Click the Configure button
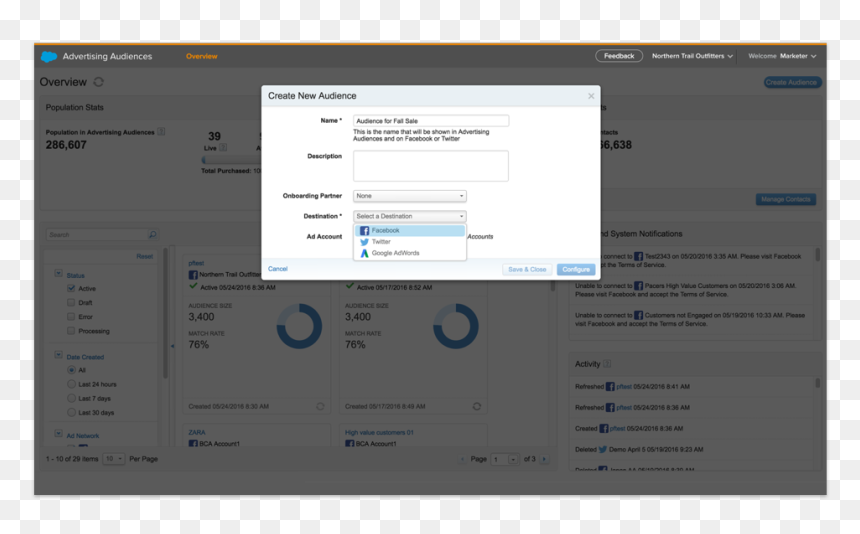Viewport: 860px width, 534px height. coord(576,269)
